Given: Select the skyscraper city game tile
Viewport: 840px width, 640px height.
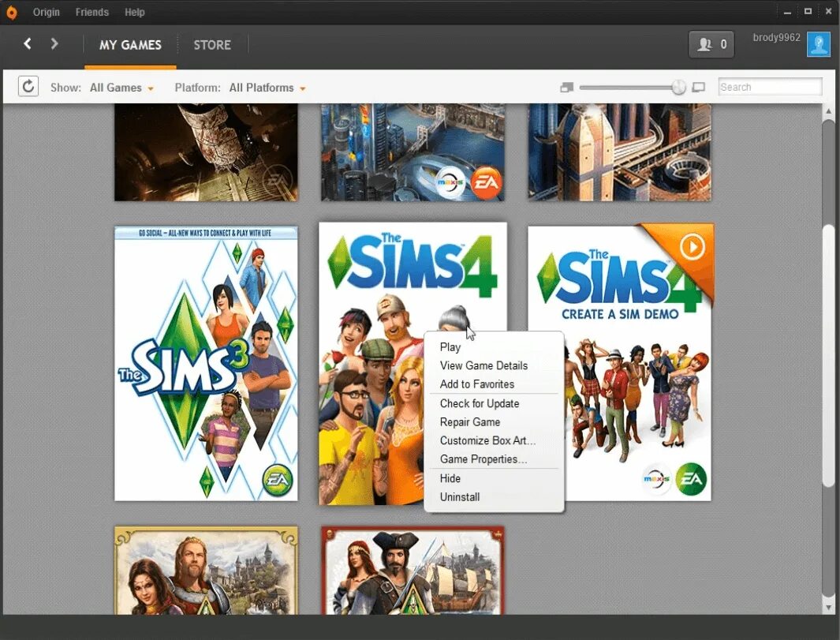Looking at the screenshot, I should 619,153.
